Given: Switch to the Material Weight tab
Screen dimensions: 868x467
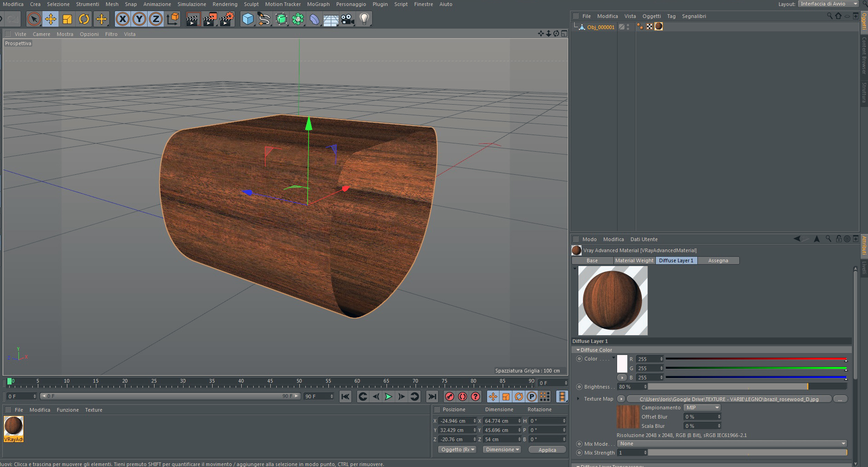Looking at the screenshot, I should (634, 260).
